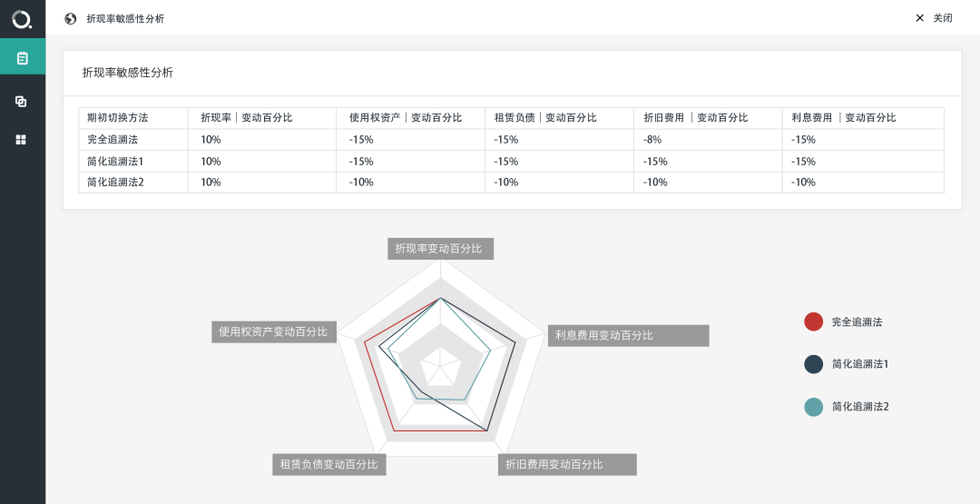Open the grid dashboard sidebar icon
This screenshot has width=980, height=504.
point(21,140)
